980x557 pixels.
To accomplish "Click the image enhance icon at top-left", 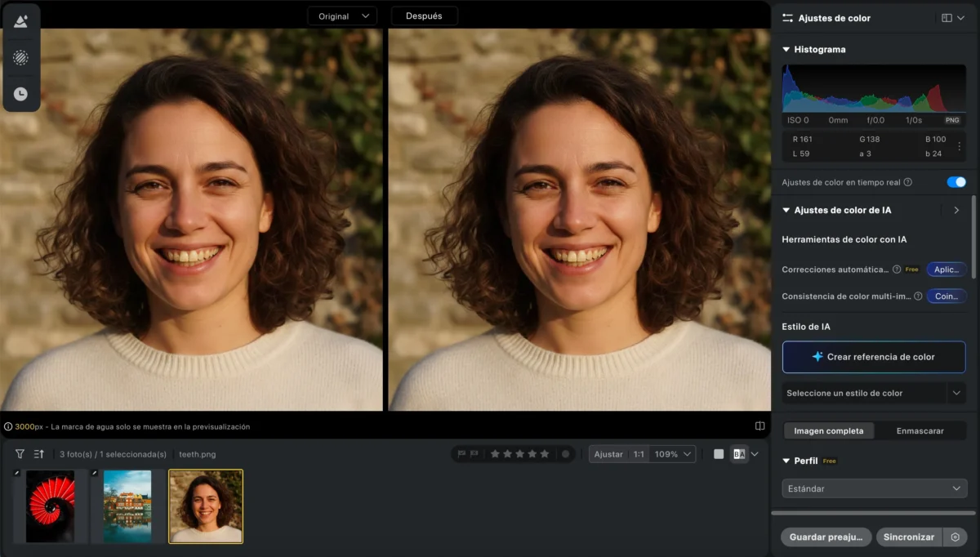I will pos(20,21).
